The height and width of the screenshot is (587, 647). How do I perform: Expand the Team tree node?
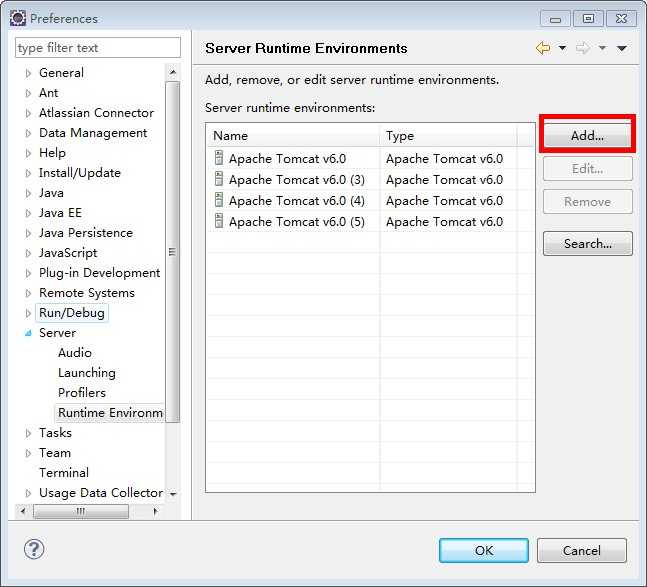coord(28,453)
